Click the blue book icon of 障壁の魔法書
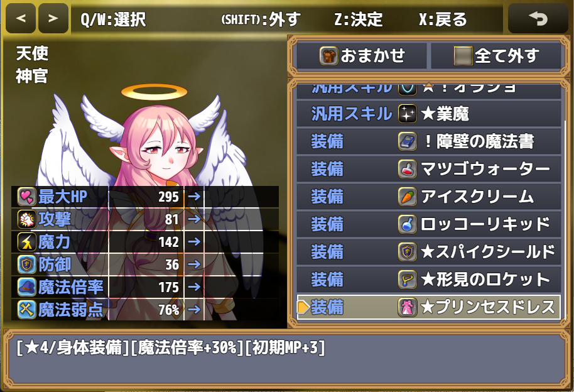 [408, 141]
